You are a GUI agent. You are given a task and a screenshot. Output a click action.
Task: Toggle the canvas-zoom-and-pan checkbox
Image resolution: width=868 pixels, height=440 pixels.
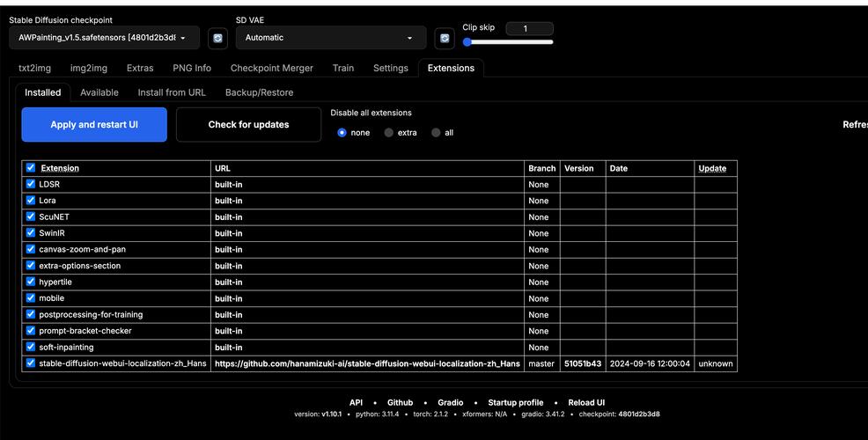(31, 249)
